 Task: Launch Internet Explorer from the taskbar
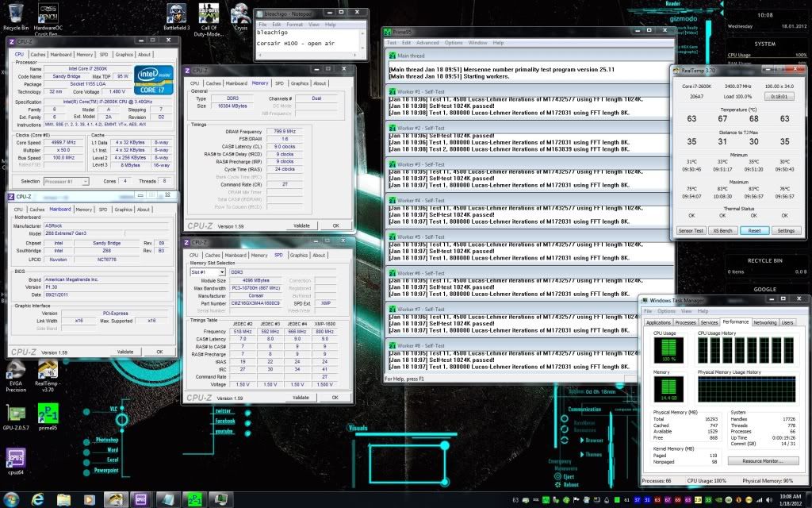pos(37,500)
